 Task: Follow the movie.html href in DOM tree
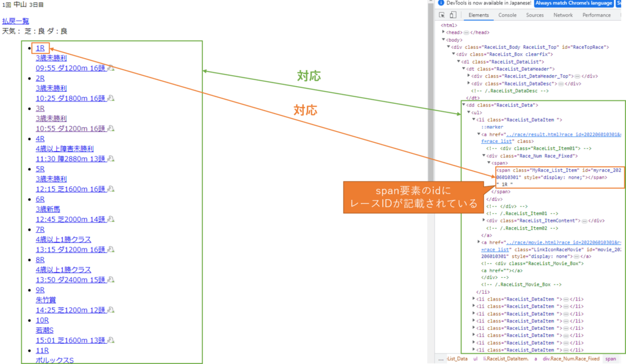click(x=564, y=242)
